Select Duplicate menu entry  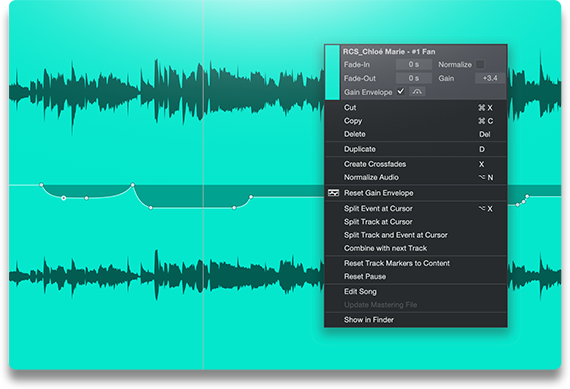coord(416,149)
